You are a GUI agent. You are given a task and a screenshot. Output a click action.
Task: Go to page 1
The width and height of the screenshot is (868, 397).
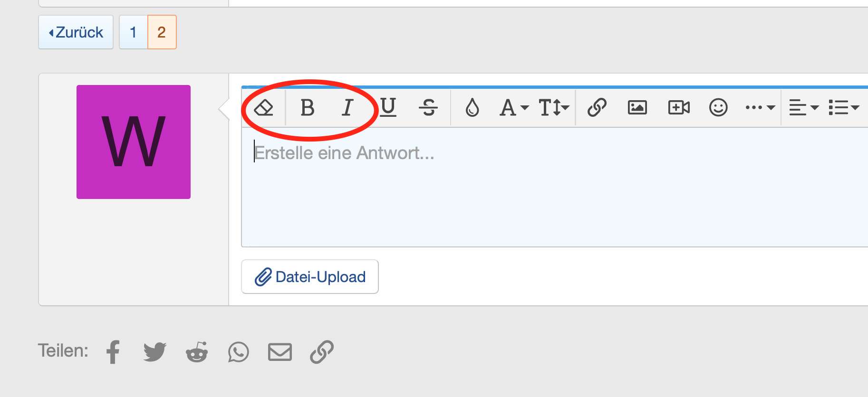(x=133, y=32)
